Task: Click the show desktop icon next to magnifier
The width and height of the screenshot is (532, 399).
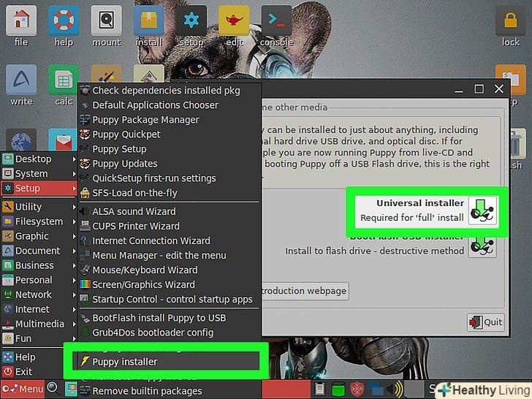Action: [x=71, y=389]
